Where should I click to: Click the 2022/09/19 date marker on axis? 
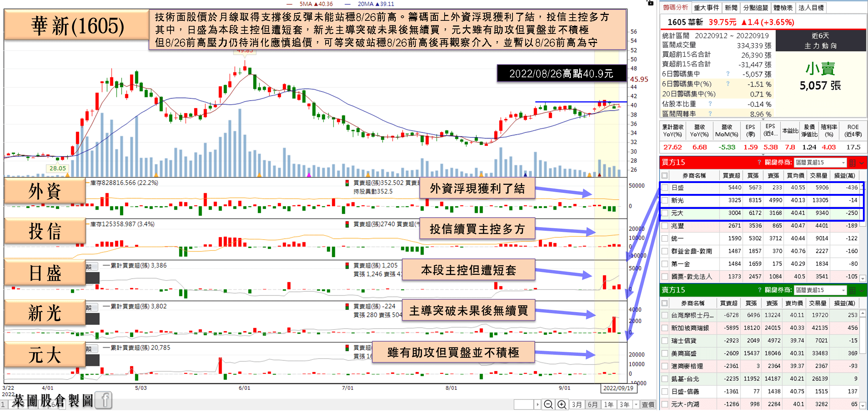(x=618, y=388)
